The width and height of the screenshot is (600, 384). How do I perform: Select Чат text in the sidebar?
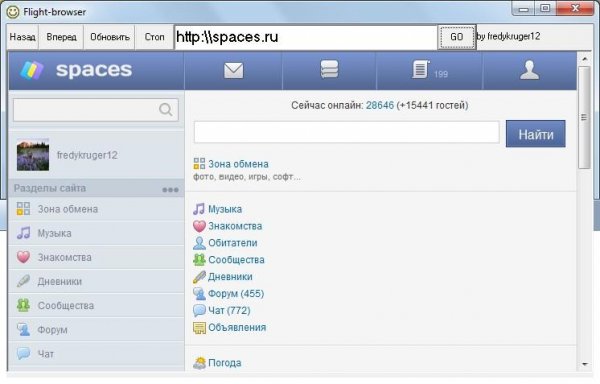[x=46, y=353]
